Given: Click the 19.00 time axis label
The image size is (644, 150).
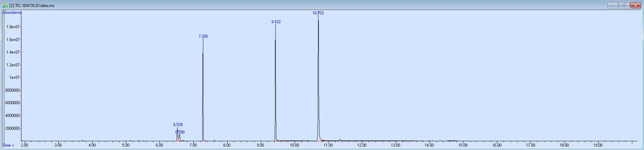Looking at the screenshot, I should pyautogui.click(x=597, y=146).
